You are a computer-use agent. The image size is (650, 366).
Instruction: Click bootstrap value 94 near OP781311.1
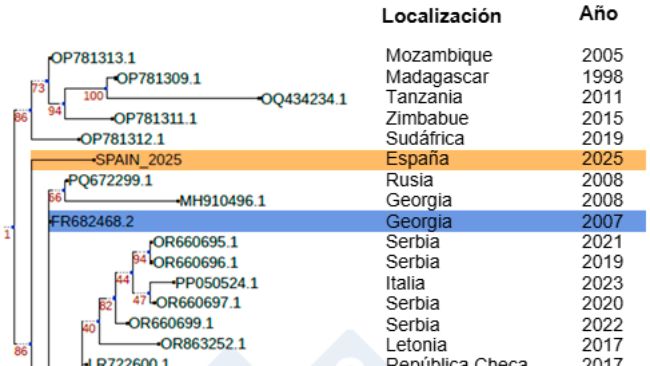click(55, 111)
